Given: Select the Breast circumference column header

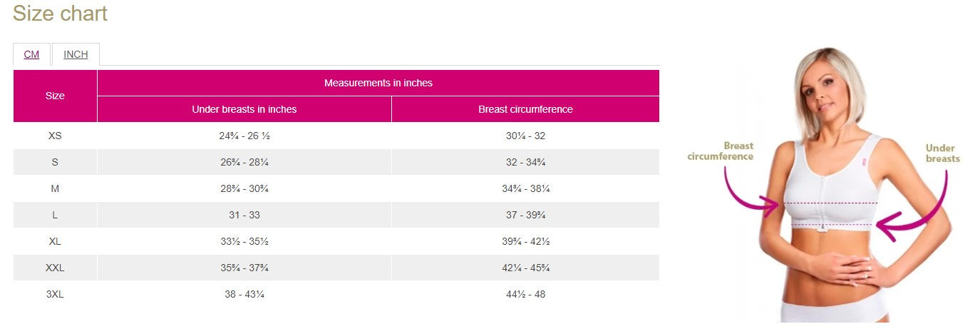Looking at the screenshot, I should pos(525,109).
